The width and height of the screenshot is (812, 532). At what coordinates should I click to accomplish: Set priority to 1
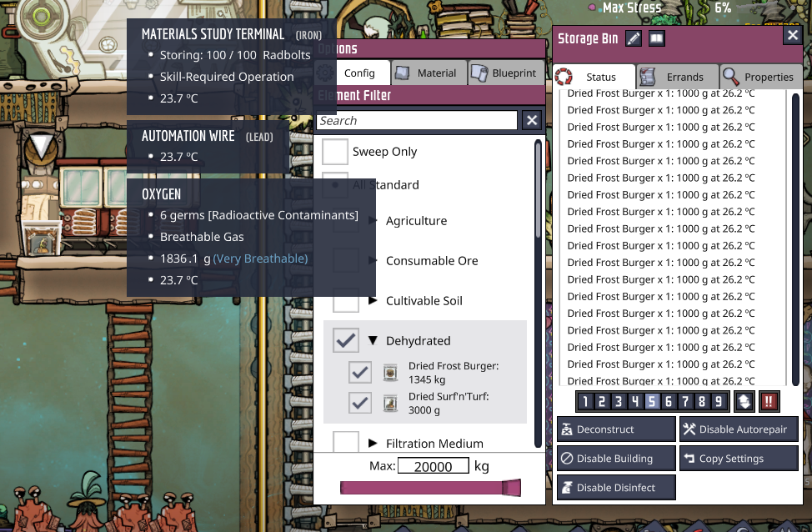(585, 401)
